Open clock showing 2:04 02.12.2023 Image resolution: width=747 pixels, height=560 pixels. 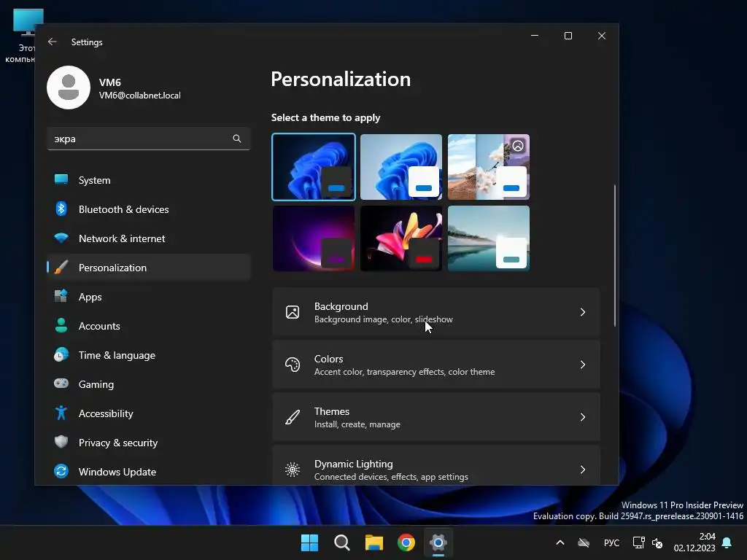694,542
